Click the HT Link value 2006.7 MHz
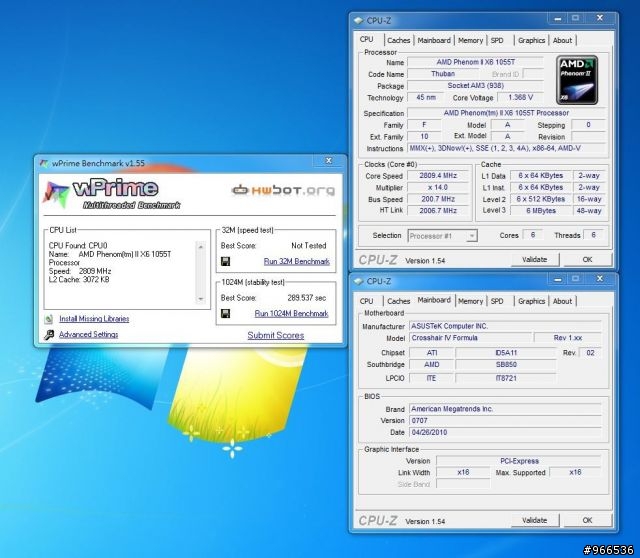 click(438, 211)
